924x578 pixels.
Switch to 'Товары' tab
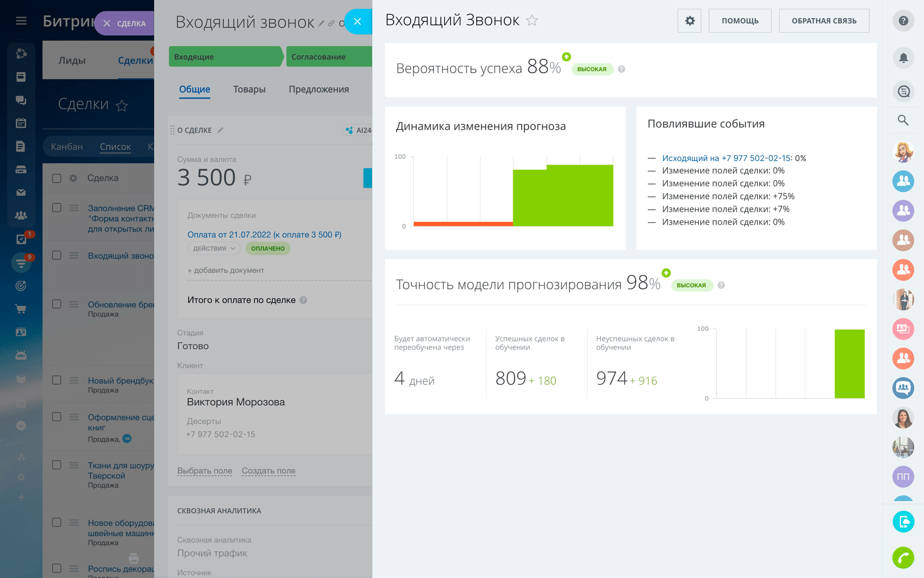[249, 89]
